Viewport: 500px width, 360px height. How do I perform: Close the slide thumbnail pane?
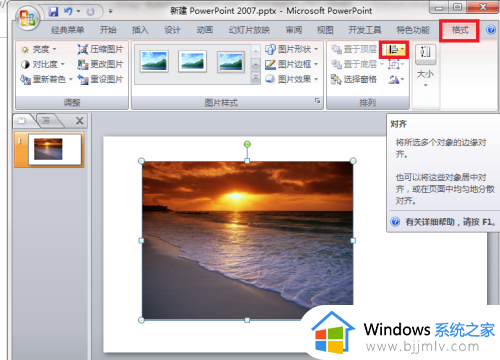point(80,121)
